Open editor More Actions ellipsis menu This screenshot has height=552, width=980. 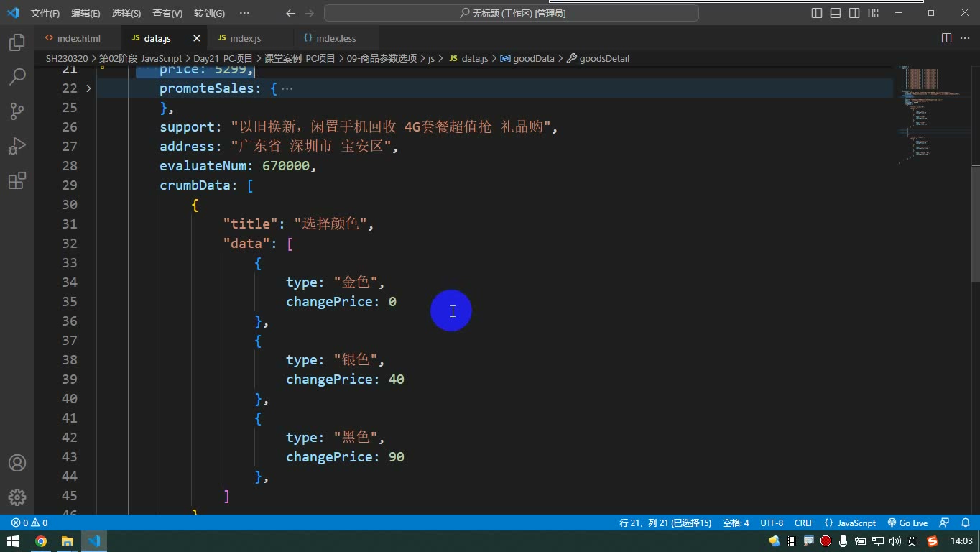965,38
